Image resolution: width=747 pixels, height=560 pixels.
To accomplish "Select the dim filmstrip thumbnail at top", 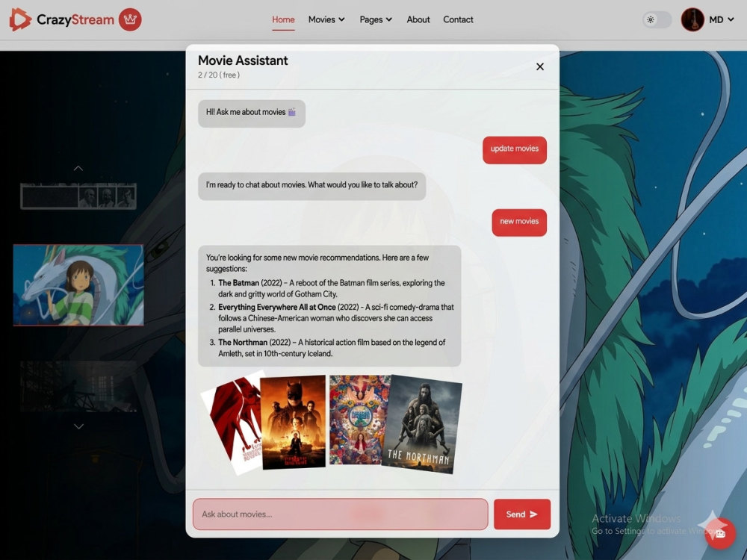I will 78,196.
